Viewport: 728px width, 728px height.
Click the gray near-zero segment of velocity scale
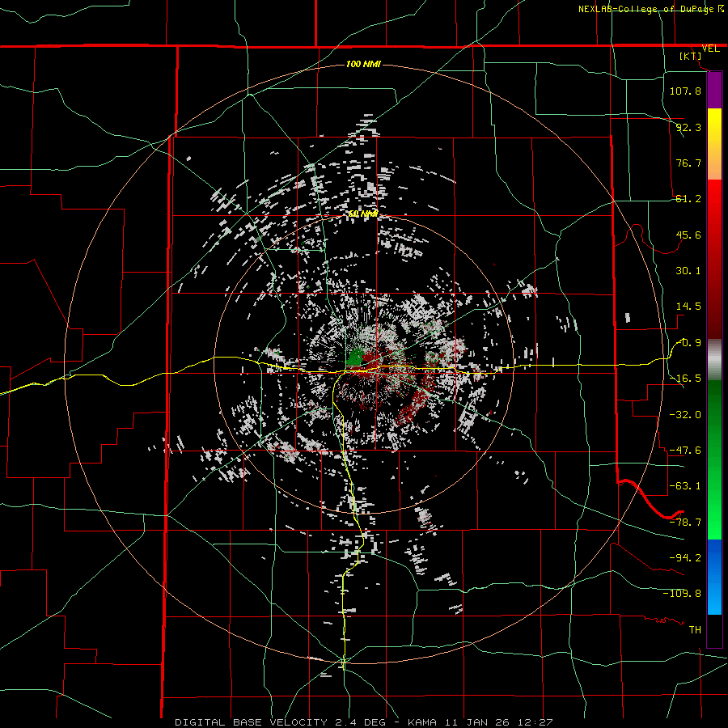coord(714,360)
